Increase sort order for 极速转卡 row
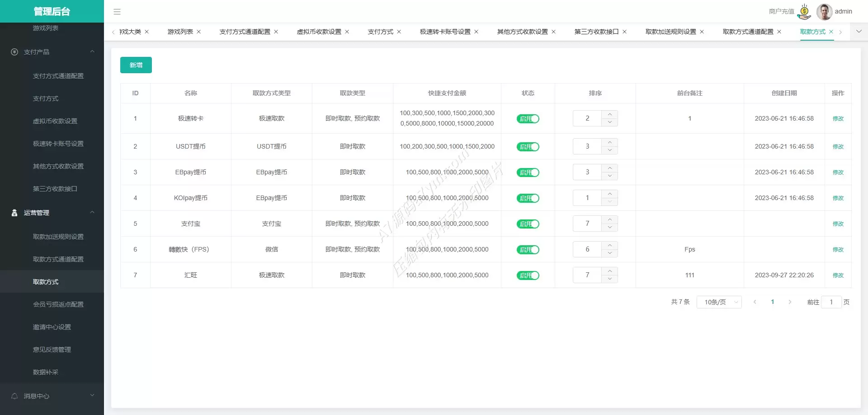 609,114
